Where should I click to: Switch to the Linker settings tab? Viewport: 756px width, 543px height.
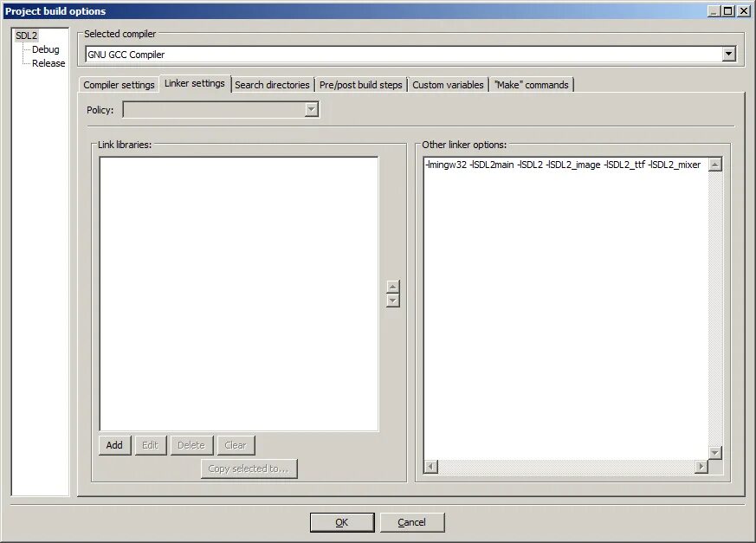click(194, 83)
